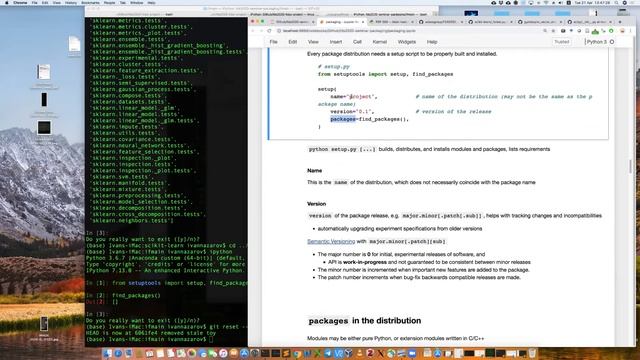
Task: Open the Apple menu
Action: [6, 3]
